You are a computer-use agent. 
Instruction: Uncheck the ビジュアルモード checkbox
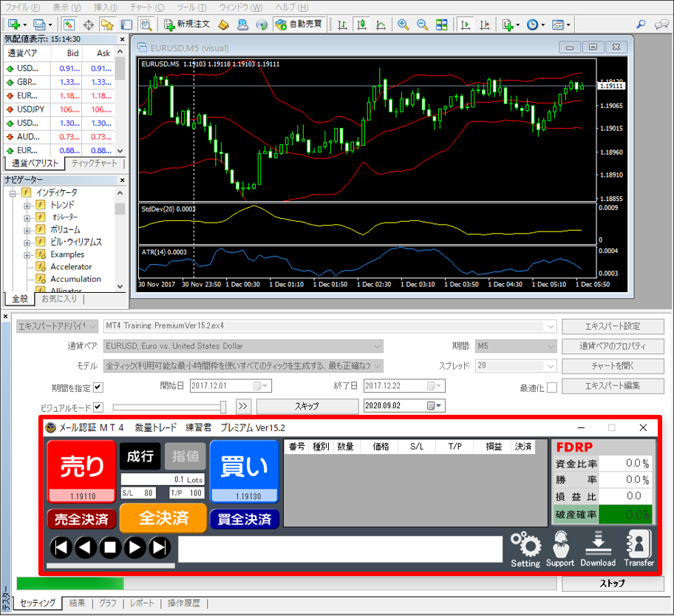coord(98,406)
